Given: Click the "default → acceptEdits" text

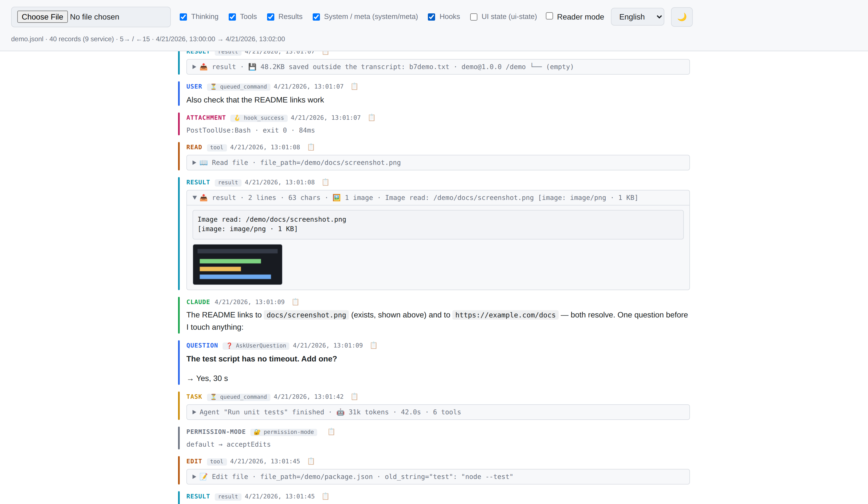Looking at the screenshot, I should 228,444.
